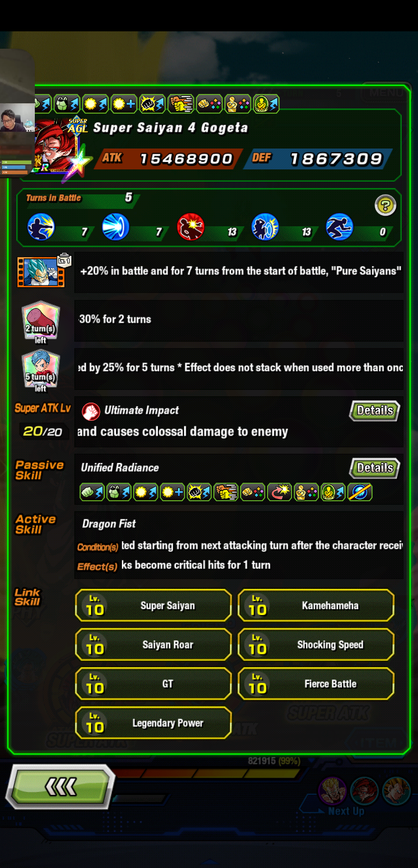Viewport: 418px width, 868px height.
Task: Tap the Legendary Power link skill
Action: pyautogui.click(x=153, y=723)
